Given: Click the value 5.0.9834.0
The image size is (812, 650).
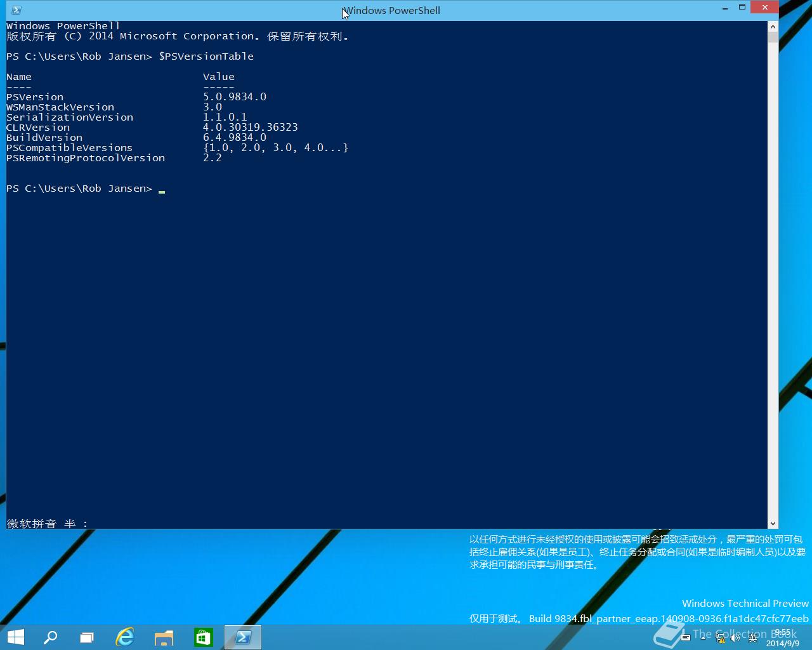Looking at the screenshot, I should pyautogui.click(x=235, y=97).
